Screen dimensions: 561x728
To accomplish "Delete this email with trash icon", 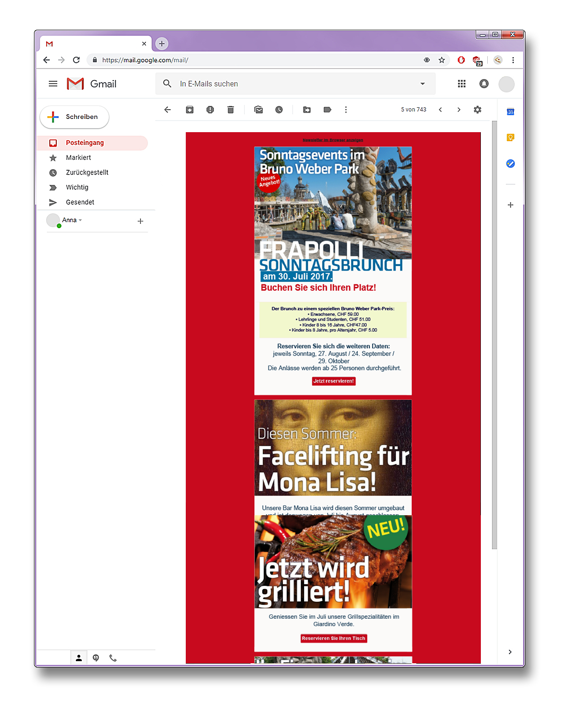I will pos(230,110).
